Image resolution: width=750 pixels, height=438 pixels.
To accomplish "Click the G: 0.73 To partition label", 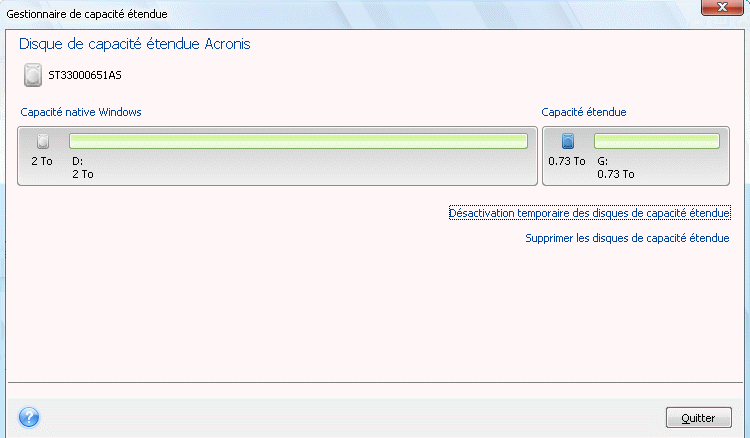I will [616, 168].
